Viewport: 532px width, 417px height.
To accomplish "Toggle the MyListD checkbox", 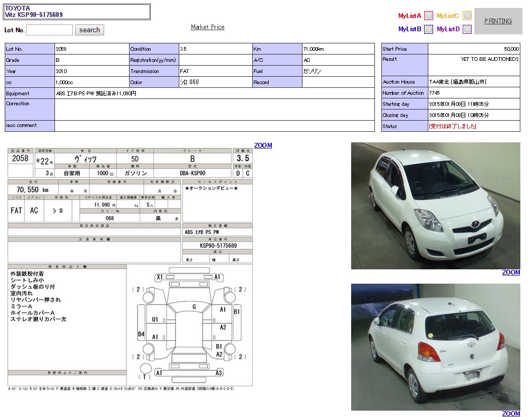I will coord(467,29).
